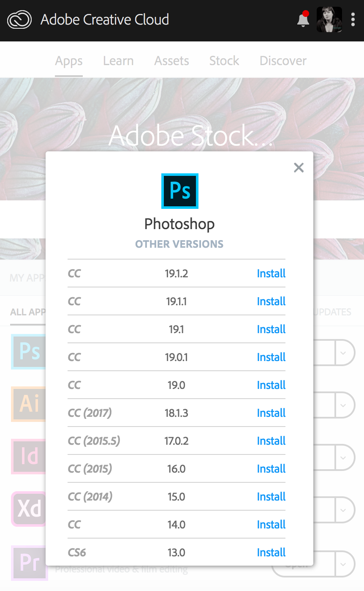Viewport: 364px width, 591px height.
Task: Switch to the Learn tab
Action: click(118, 61)
